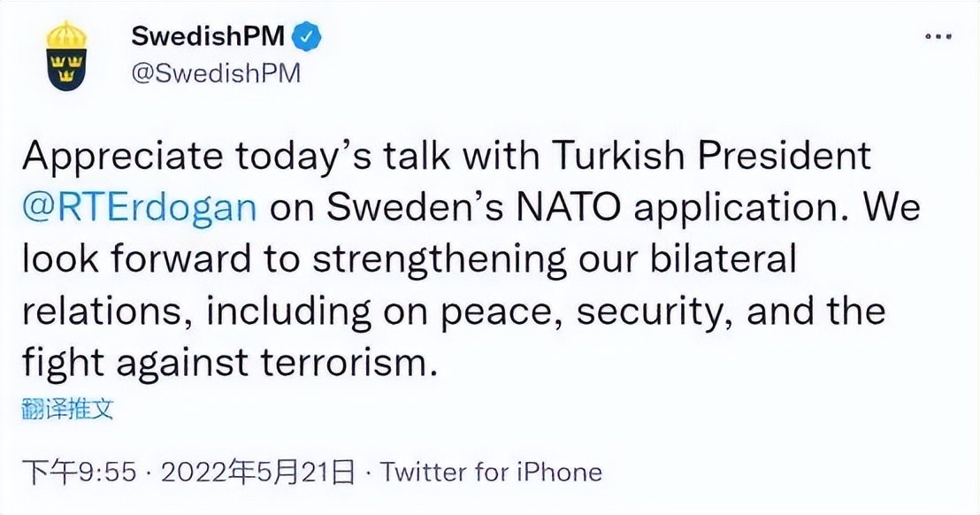
Task: Click the Twitter for iPhone source label
Action: point(491,472)
